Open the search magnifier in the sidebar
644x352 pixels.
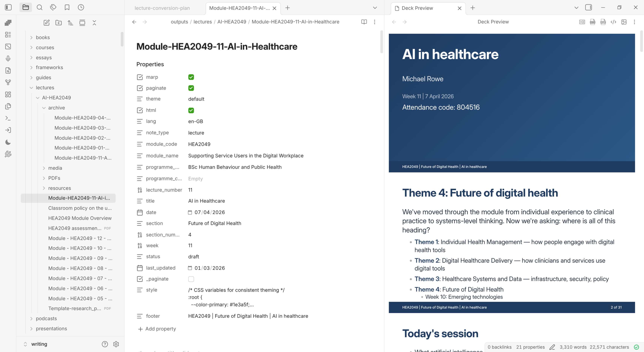pyautogui.click(x=40, y=7)
